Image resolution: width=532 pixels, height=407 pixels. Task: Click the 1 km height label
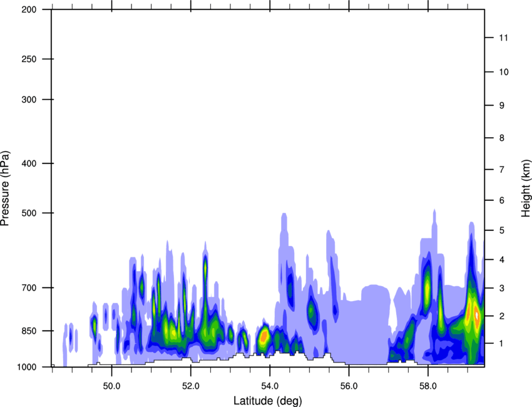point(502,344)
